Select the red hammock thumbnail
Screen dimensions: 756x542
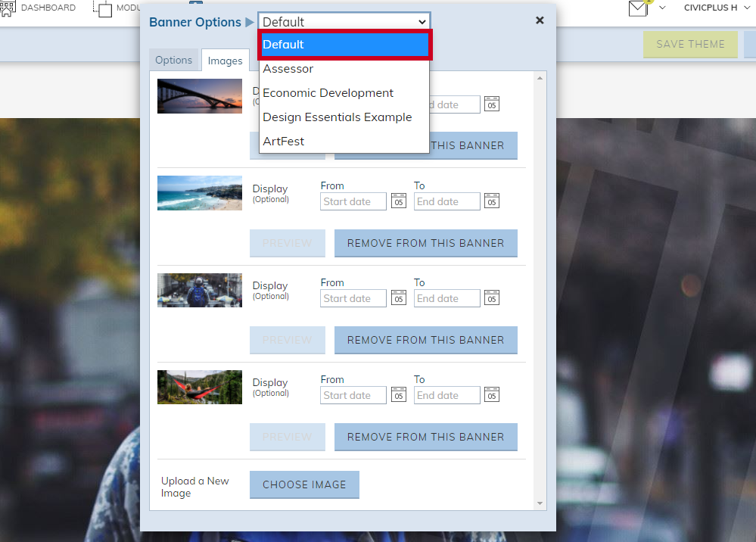pyautogui.click(x=200, y=388)
